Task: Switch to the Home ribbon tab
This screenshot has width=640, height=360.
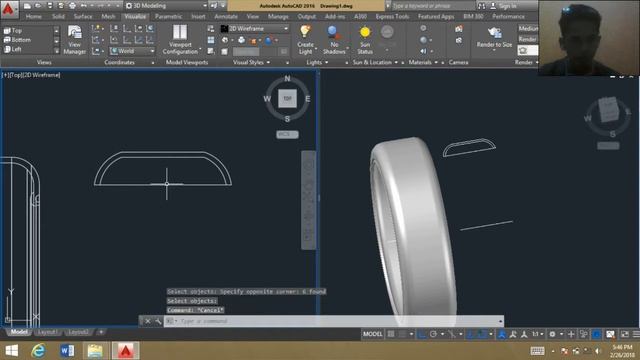Action: (x=33, y=16)
